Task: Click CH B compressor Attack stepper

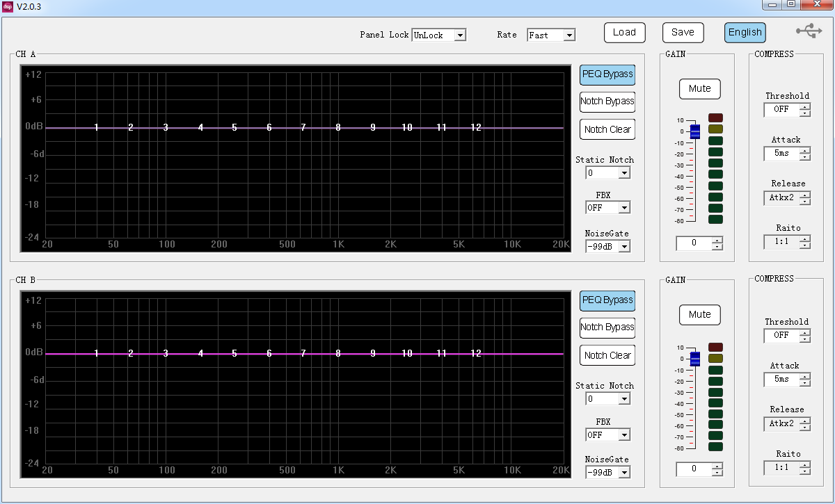Action: click(x=805, y=380)
